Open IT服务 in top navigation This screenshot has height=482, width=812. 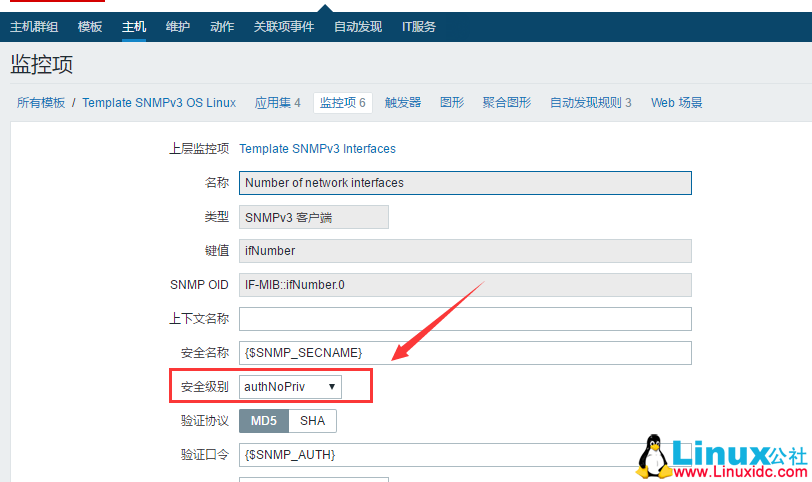click(419, 27)
